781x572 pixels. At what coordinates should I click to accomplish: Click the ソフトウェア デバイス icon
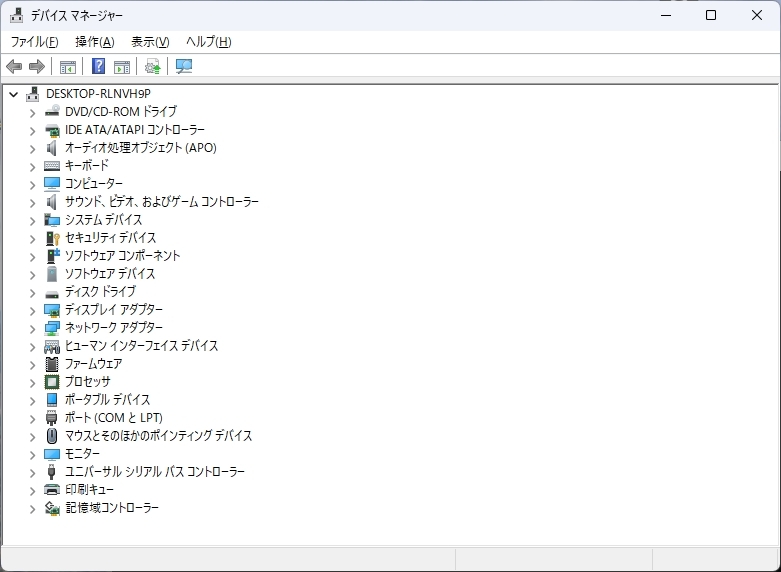52,274
